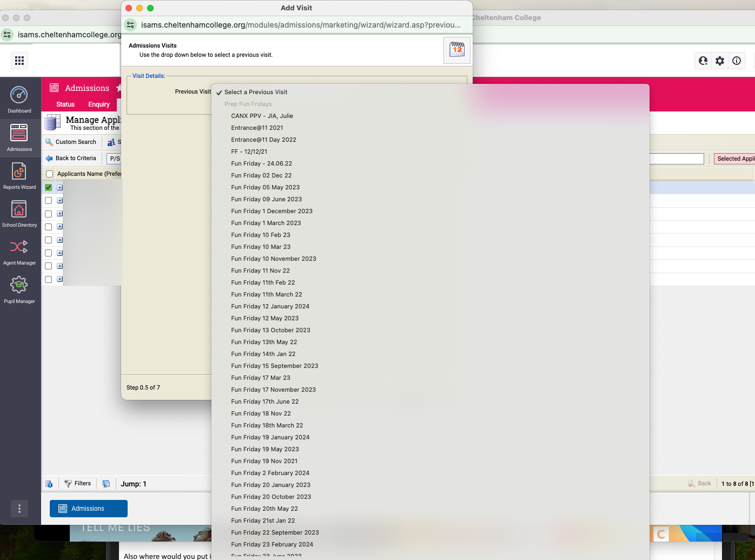Expand the last applicant row plus icon

[60, 279]
